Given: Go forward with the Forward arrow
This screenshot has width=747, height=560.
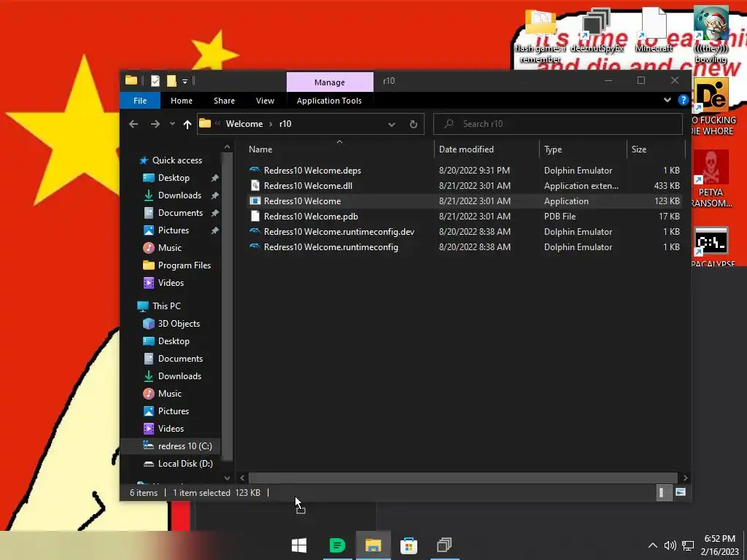Looking at the screenshot, I should [155, 124].
